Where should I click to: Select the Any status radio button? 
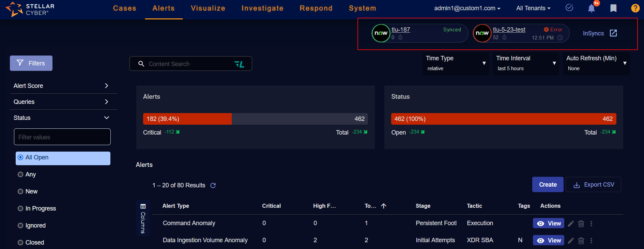pyautogui.click(x=20, y=174)
